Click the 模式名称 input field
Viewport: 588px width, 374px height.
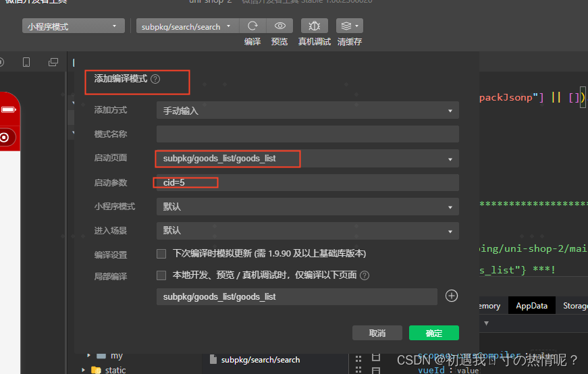(307, 134)
